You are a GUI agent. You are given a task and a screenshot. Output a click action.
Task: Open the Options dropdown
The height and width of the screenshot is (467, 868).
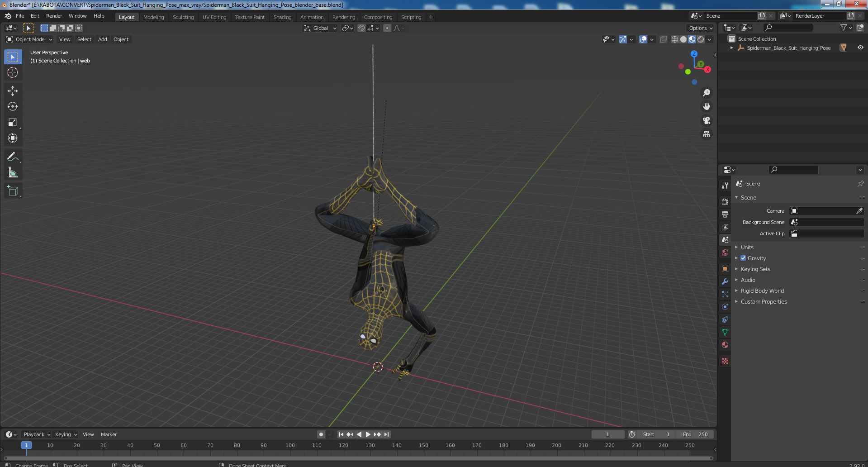tap(701, 28)
